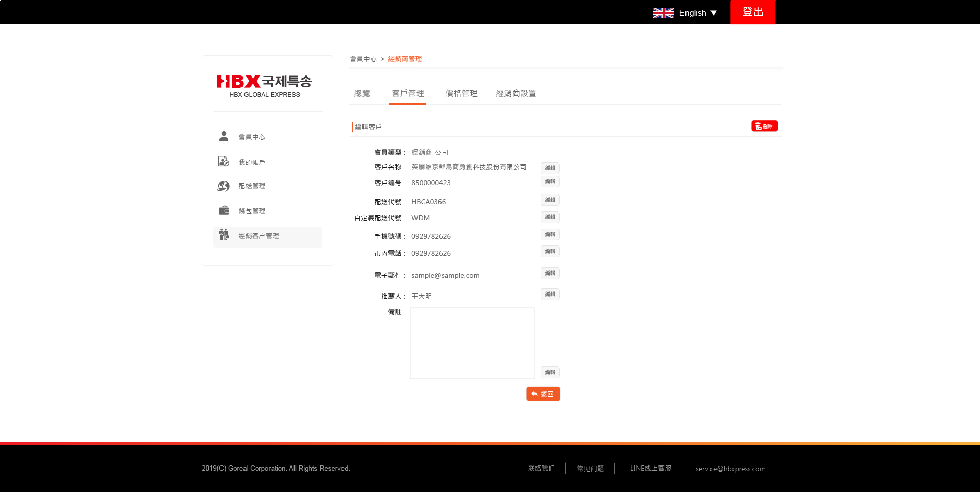Click edit button beside sample@sample.com email
The image size is (980, 492).
coord(550,274)
